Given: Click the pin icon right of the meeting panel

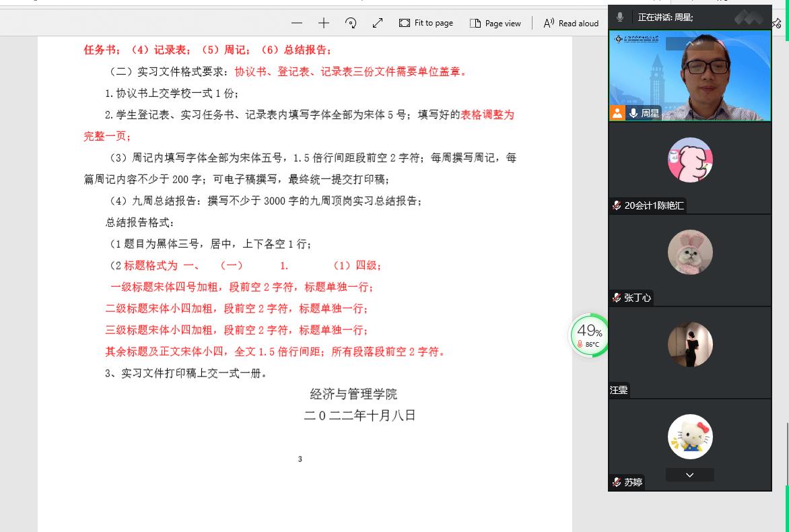Looking at the screenshot, I should 777,23.
